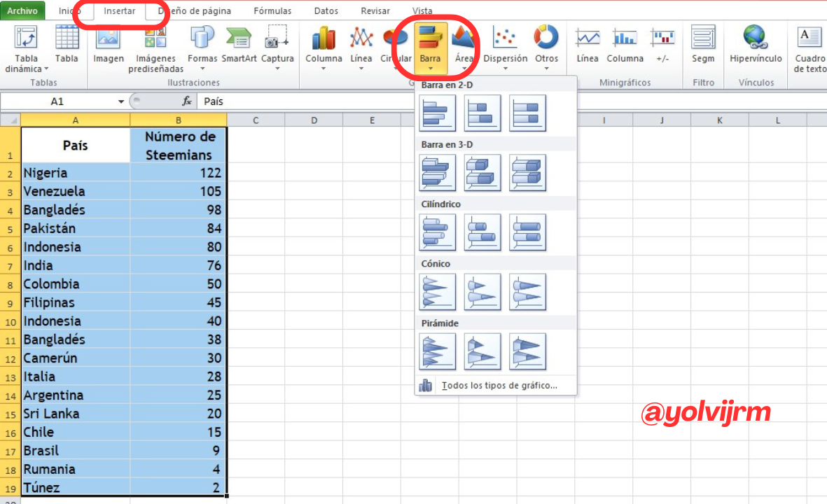Viewport: 827px width, 504px height.
Task: Switch to the Revisar tab
Action: click(x=375, y=10)
